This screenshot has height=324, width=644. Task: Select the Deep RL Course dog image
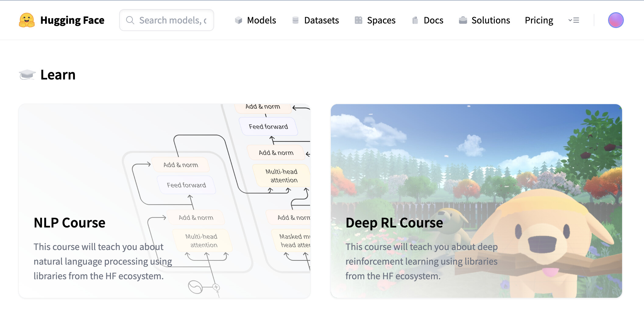(x=542, y=238)
